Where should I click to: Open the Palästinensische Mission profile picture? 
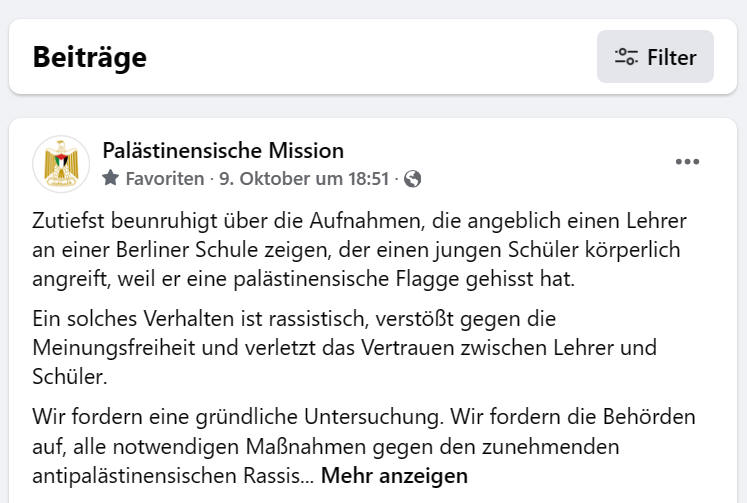coord(61,164)
